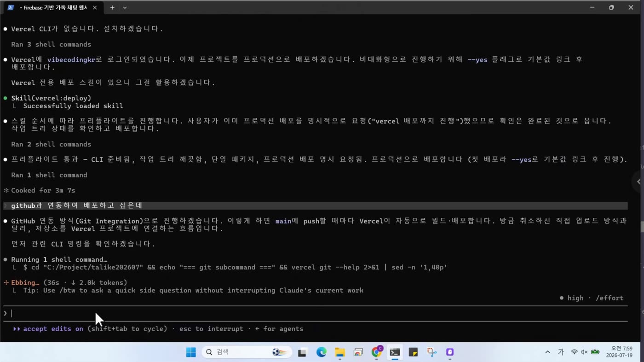Image resolution: width=644 pixels, height=362 pixels.
Task: Open File Explorer from the taskbar
Action: click(339, 352)
